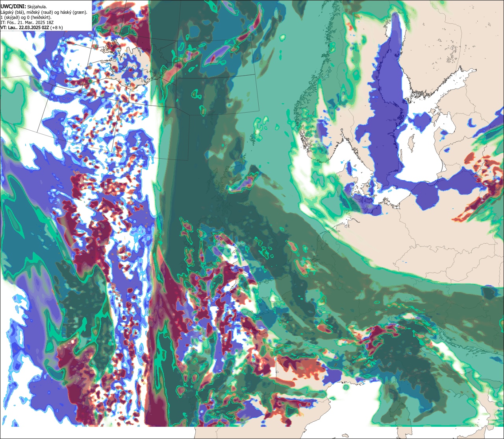Click the 'UWC/DINI: Skýjahula.' title line

point(24,6)
